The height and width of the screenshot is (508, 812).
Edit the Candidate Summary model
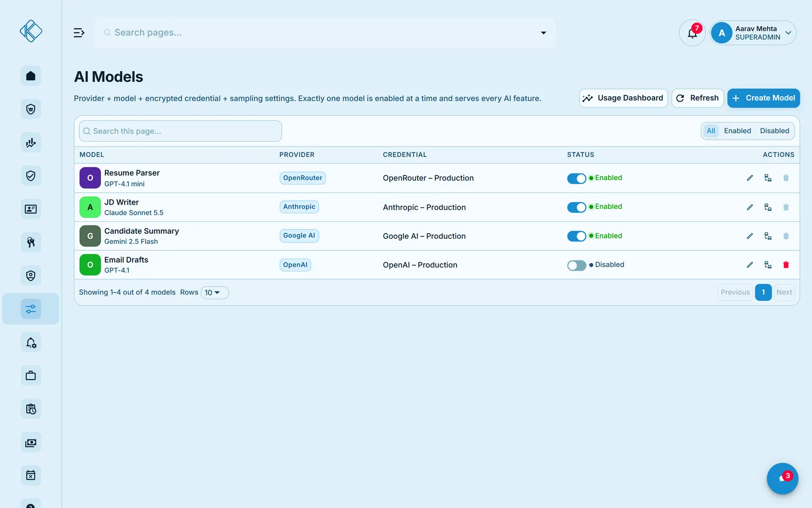pos(750,236)
